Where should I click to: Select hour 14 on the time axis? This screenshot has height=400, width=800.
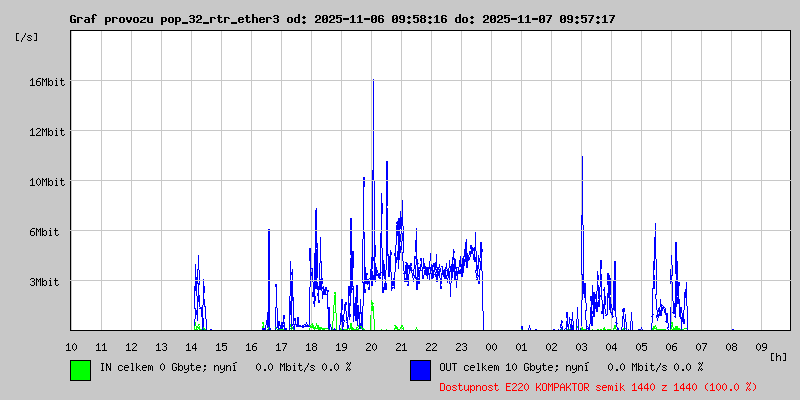click(x=191, y=347)
